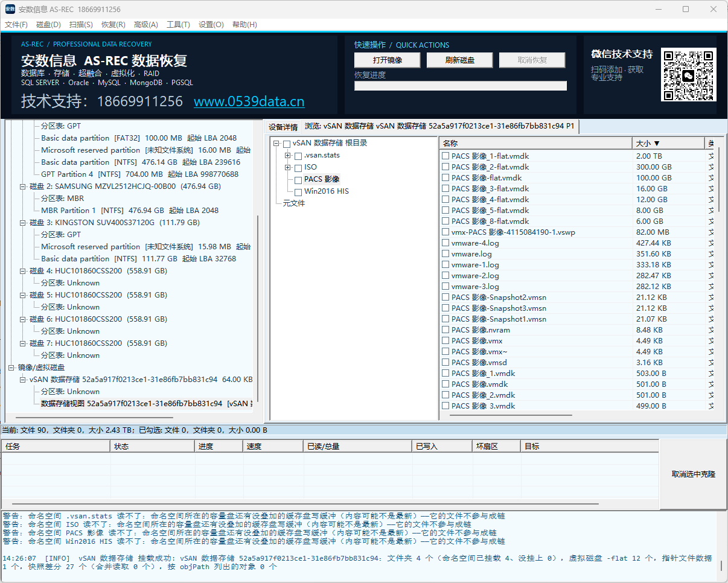This screenshot has height=583, width=728.
Task: Open the 恢复(R) menu
Action: tap(113, 25)
